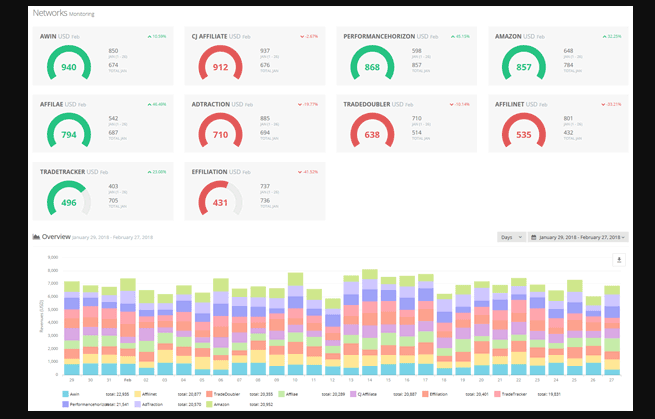The width and height of the screenshot is (655, 419).
Task: Click the stacked bar for day 10
Action: [295, 324]
